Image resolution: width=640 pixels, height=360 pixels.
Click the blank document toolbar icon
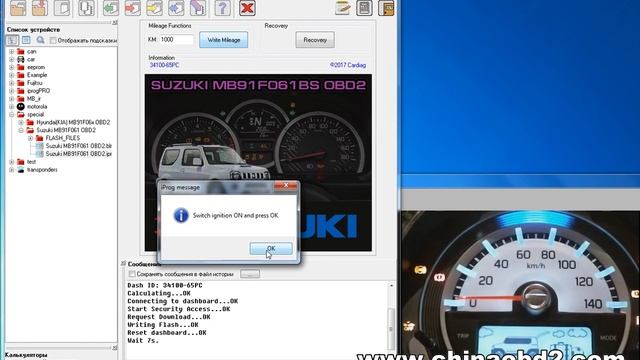[62, 8]
